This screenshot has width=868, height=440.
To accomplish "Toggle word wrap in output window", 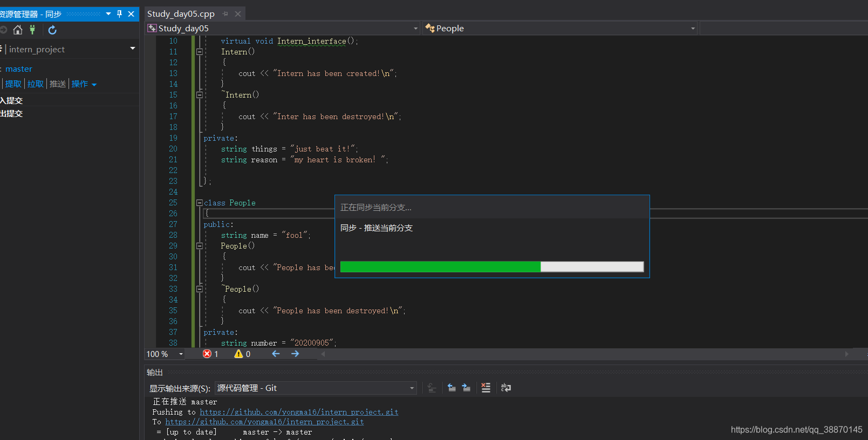I will pyautogui.click(x=506, y=388).
